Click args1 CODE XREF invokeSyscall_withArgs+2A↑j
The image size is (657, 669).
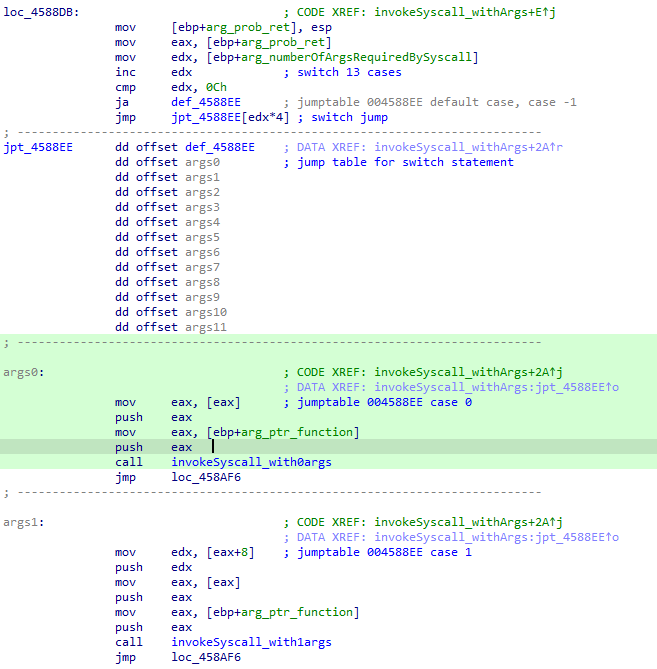click(468, 523)
